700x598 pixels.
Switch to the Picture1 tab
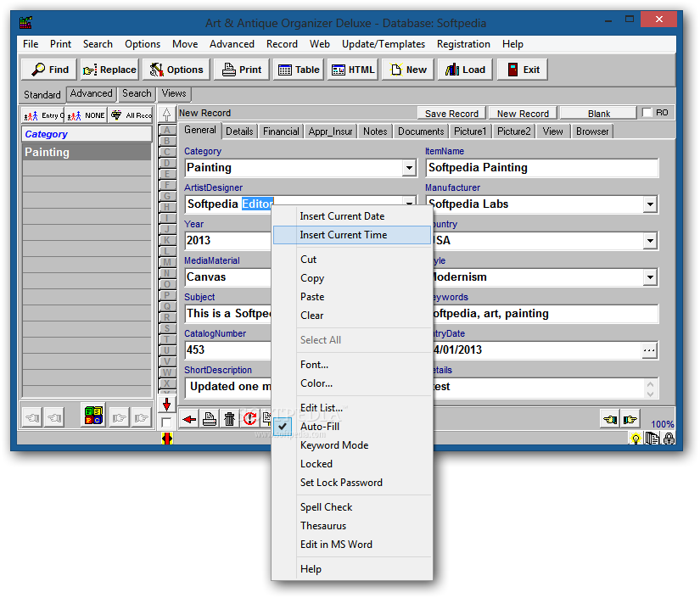pyautogui.click(x=470, y=131)
